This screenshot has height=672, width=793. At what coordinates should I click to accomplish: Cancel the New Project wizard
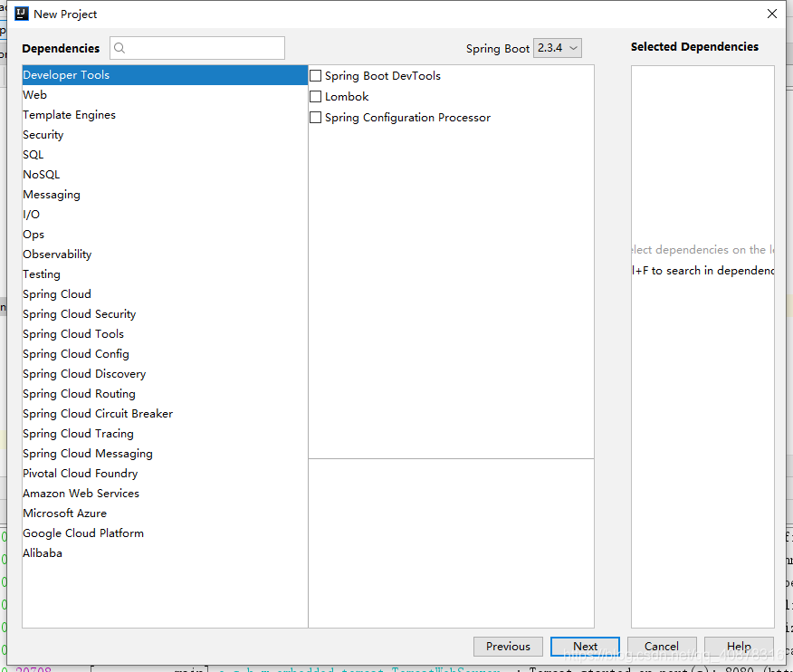(662, 647)
